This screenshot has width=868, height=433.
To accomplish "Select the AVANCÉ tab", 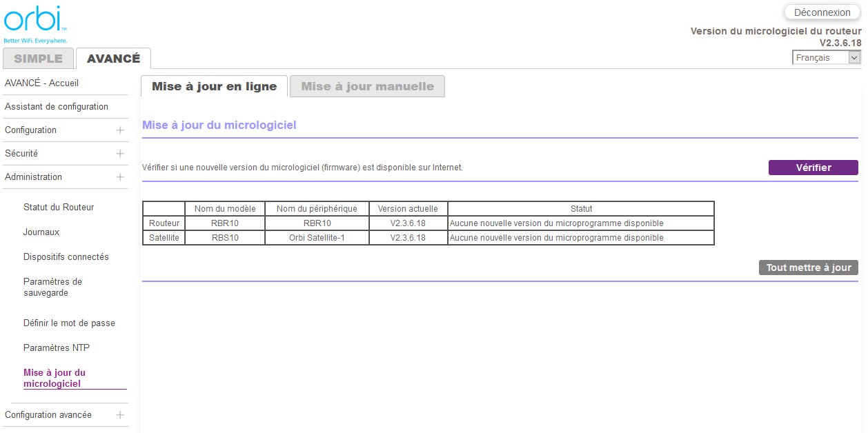I will point(113,59).
